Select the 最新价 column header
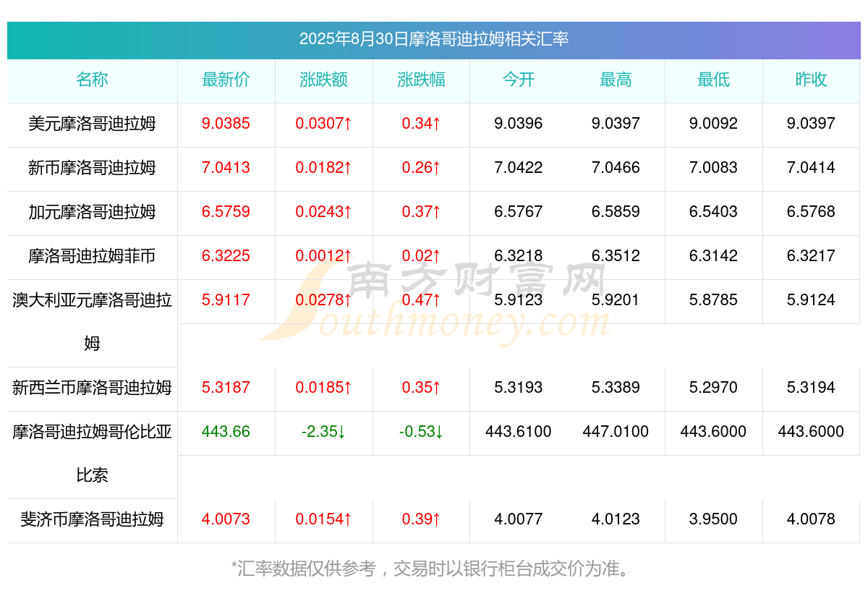 point(226,80)
